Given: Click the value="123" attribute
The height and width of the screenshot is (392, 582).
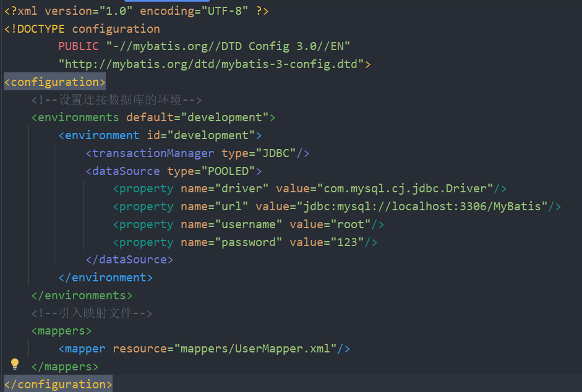Looking at the screenshot, I should coord(327,242).
